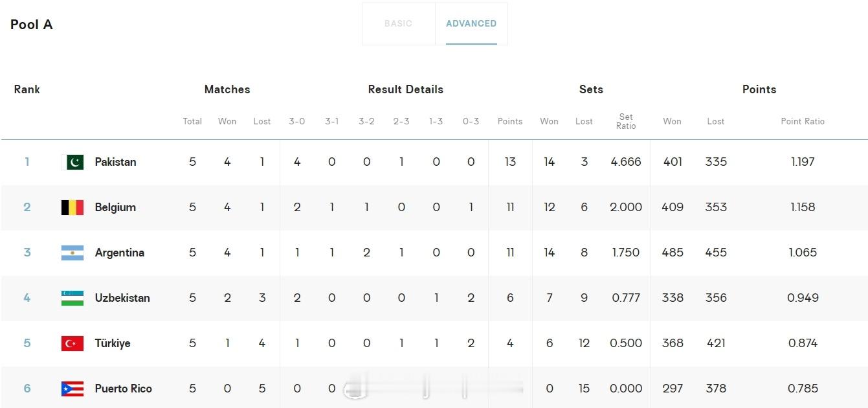Viewport: 868px width, 408px height.
Task: Open the Belgium team link
Action: pos(115,207)
